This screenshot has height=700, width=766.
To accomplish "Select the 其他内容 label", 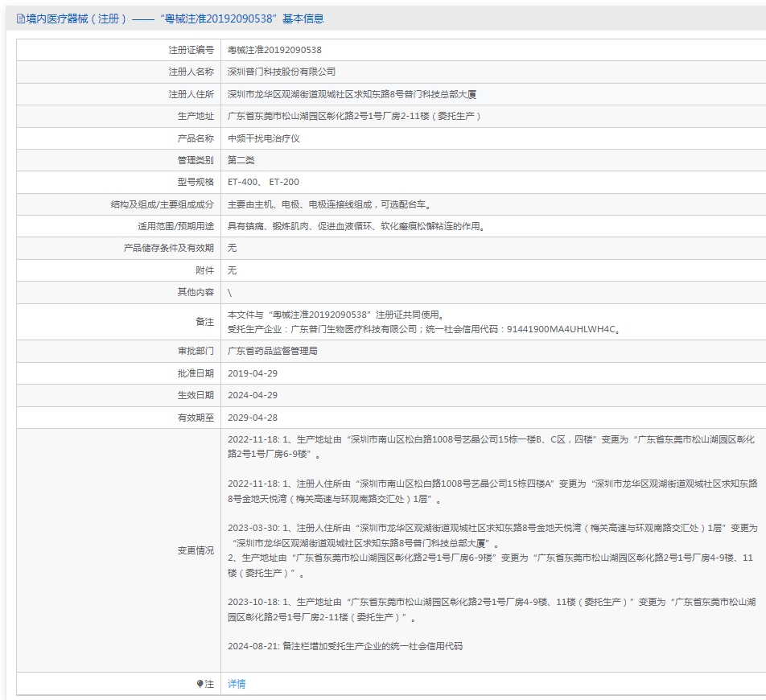I will coord(196,292).
